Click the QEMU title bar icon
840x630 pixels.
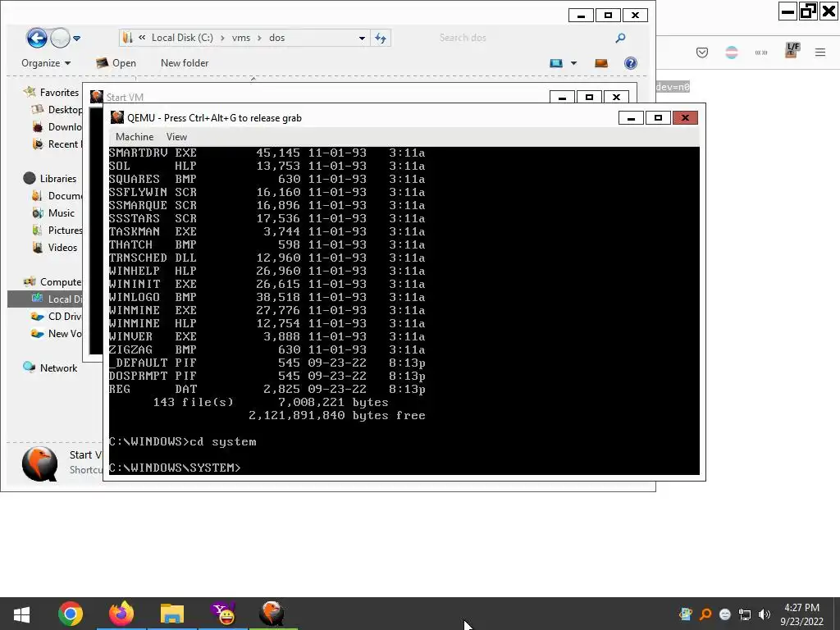click(x=116, y=117)
